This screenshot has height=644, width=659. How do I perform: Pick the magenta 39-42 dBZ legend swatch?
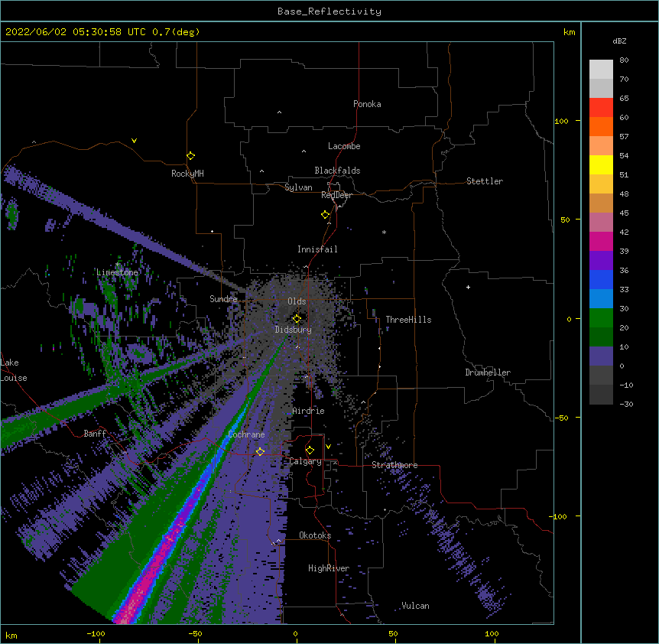601,241
